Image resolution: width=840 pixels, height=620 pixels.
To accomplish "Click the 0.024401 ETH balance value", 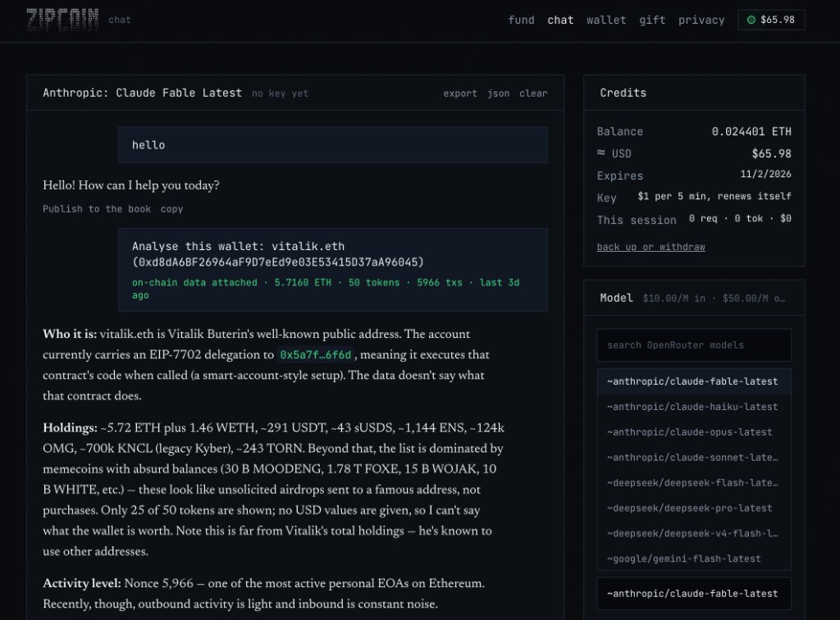I will point(751,132).
